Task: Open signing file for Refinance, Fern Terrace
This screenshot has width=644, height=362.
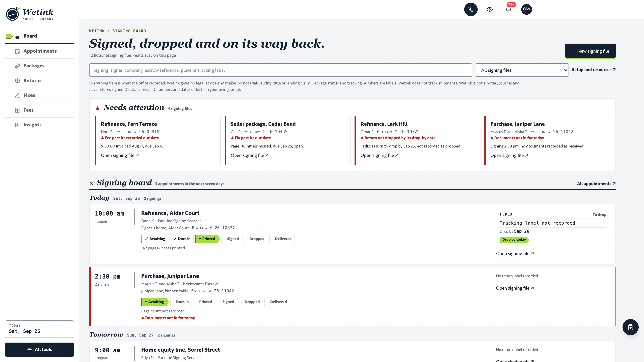Action: [x=120, y=155]
